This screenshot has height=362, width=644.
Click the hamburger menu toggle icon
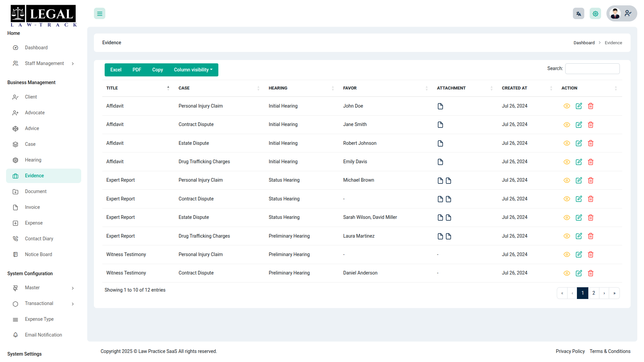(x=100, y=14)
